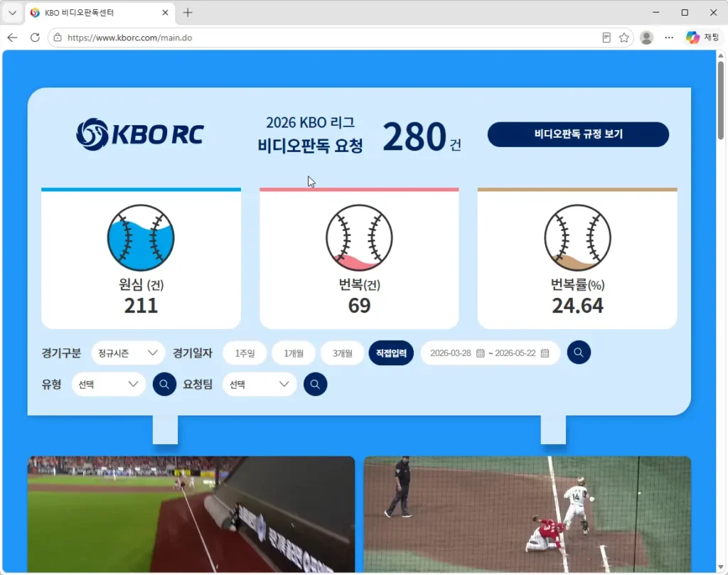Select the 비디오판독 요청 heading
Screen dimensions: 728x575
pos(310,146)
